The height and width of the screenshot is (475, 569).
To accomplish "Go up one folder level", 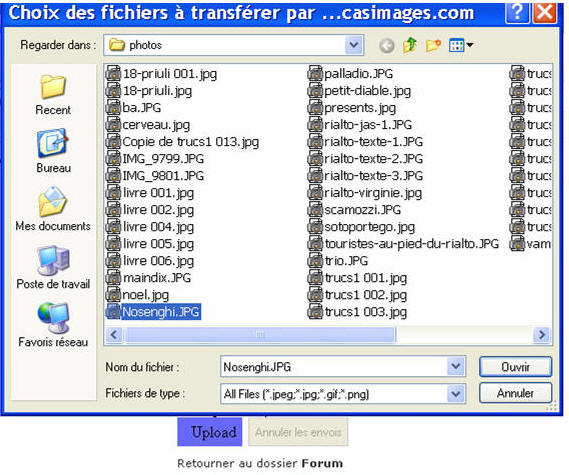I will [410, 45].
